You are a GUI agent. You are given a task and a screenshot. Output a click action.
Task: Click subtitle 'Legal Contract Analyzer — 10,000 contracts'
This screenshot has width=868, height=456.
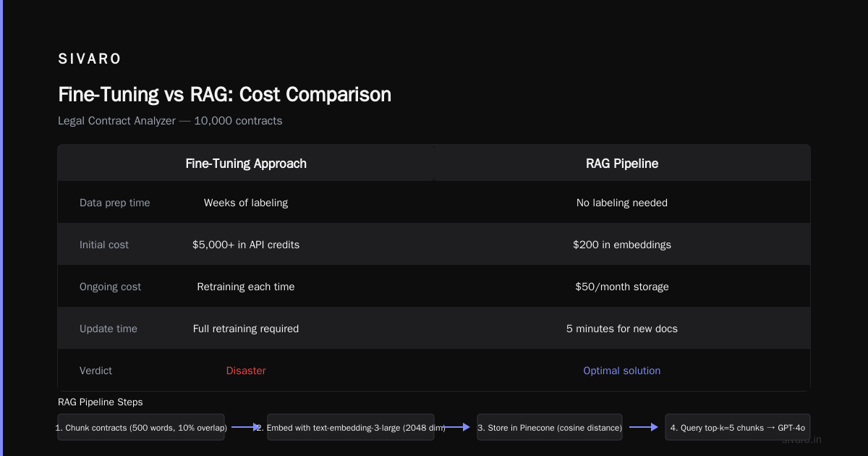point(170,121)
